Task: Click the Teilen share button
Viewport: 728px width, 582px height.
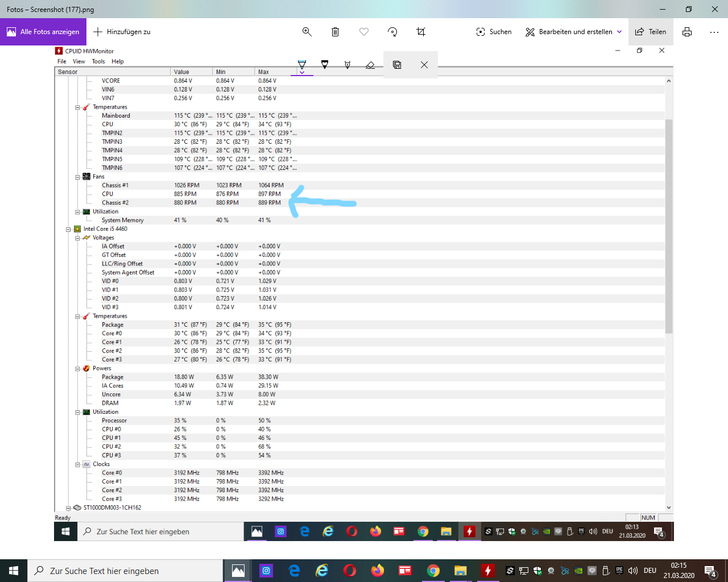Action: (651, 32)
